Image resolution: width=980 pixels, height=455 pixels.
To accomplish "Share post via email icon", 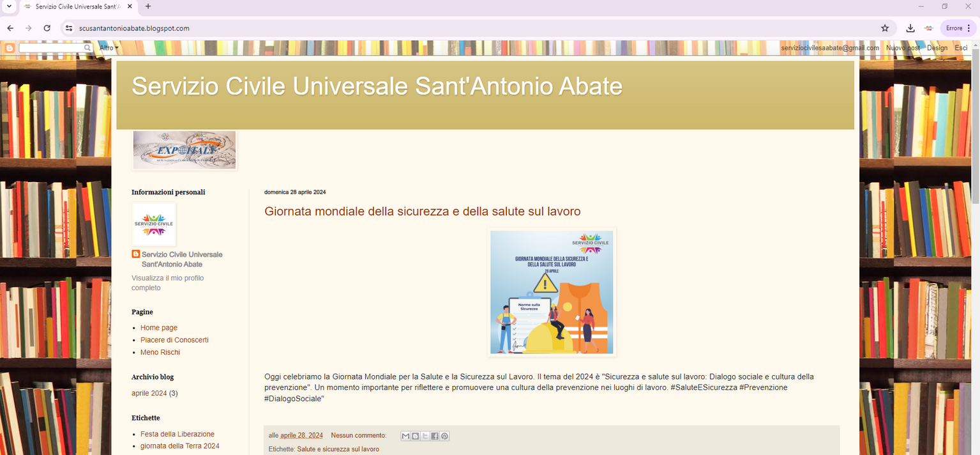I will click(x=405, y=436).
